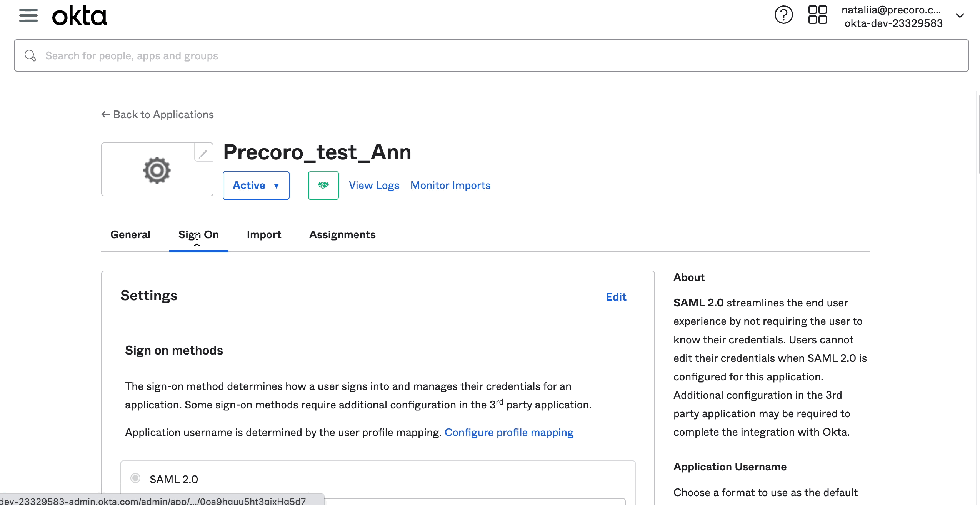Switch to the General tab

[x=130, y=235]
